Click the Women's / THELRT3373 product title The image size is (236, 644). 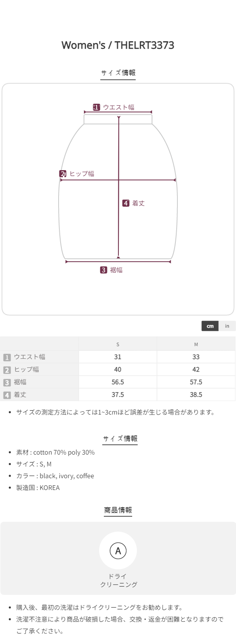click(118, 45)
